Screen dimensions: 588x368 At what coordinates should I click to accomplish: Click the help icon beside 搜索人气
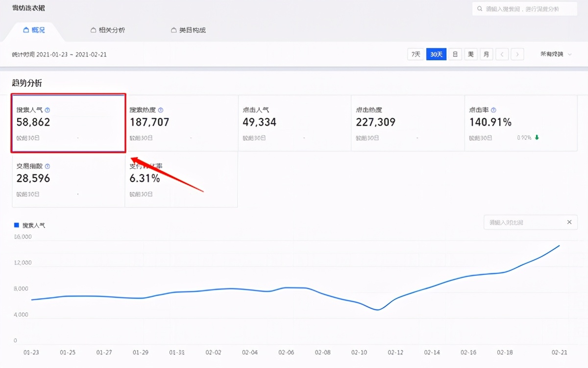pos(48,110)
